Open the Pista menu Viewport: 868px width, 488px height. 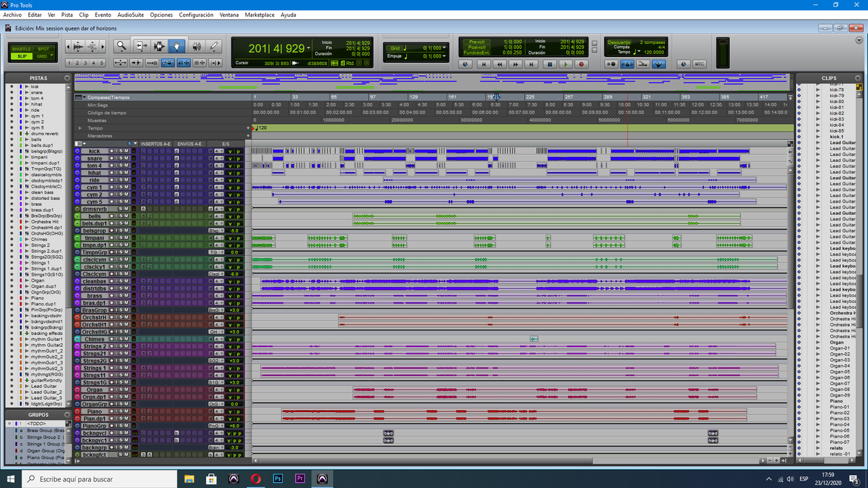[x=67, y=14]
